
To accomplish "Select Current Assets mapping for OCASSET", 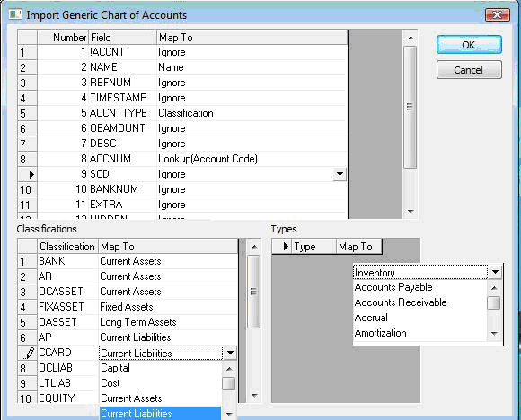I will click(x=168, y=292).
